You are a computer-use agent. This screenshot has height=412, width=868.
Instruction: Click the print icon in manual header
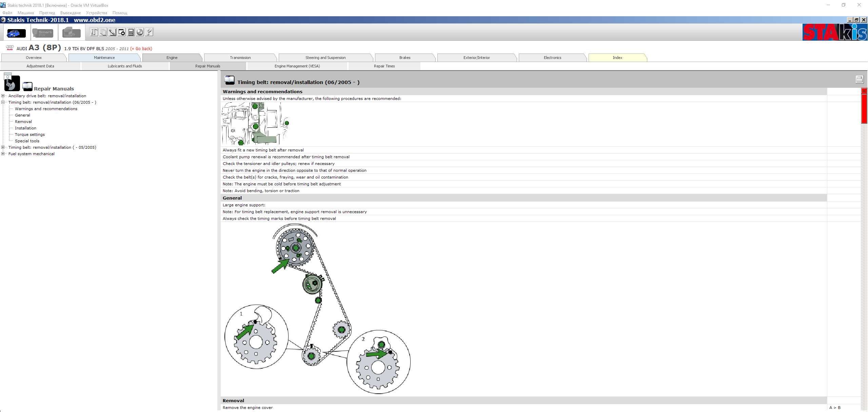pos(859,79)
